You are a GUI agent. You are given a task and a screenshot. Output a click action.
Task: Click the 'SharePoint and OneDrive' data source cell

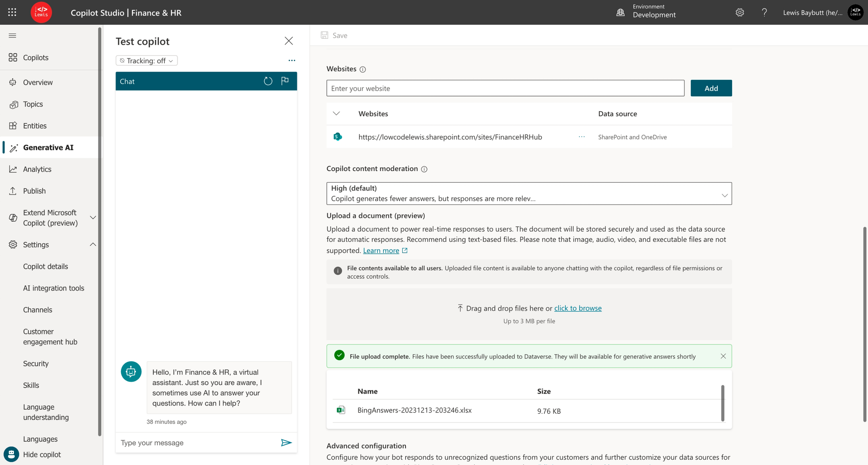tap(632, 137)
